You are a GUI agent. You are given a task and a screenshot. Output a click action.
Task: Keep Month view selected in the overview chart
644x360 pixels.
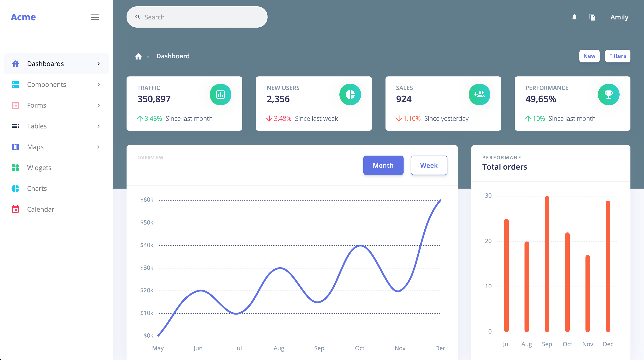(x=383, y=165)
